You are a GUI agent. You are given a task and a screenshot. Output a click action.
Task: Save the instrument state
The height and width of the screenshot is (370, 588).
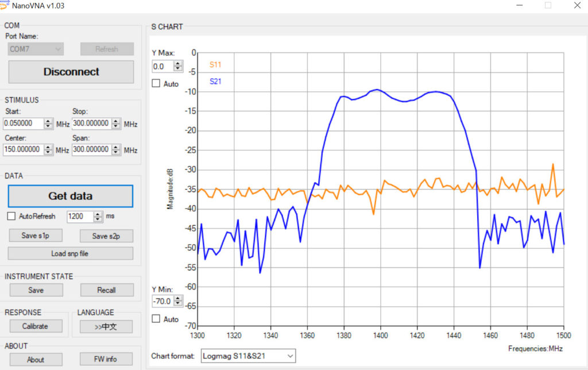coord(36,290)
